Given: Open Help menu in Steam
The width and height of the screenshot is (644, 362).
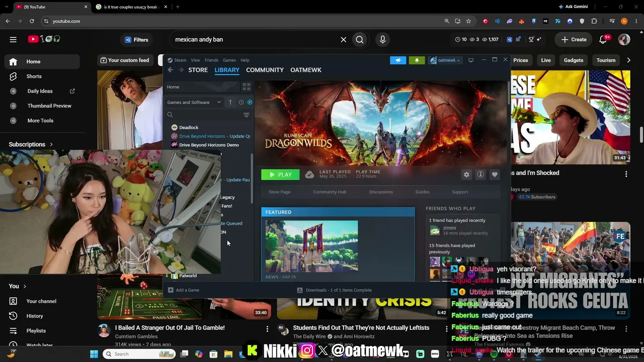Looking at the screenshot, I should click(x=245, y=60).
